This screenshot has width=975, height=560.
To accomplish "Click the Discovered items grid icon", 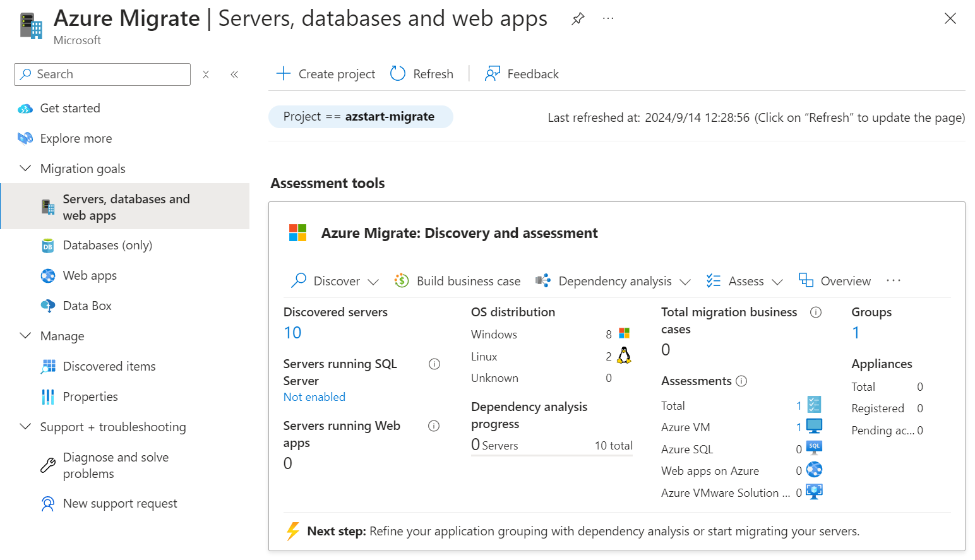I will tap(48, 366).
